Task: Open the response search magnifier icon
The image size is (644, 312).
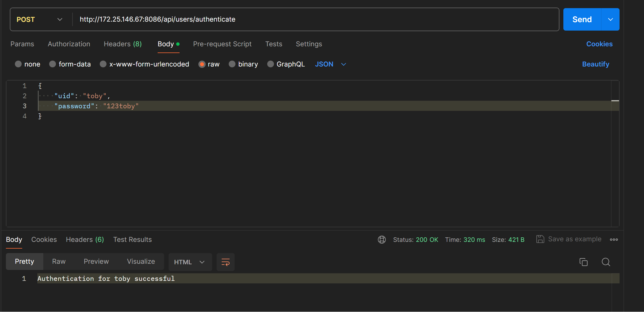Action: [x=606, y=262]
